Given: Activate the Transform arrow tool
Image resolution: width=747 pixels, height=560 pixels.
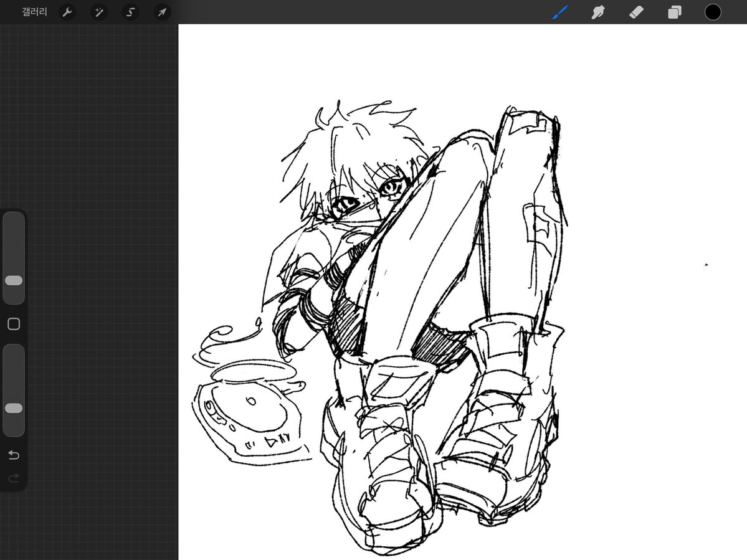Looking at the screenshot, I should coord(162,12).
